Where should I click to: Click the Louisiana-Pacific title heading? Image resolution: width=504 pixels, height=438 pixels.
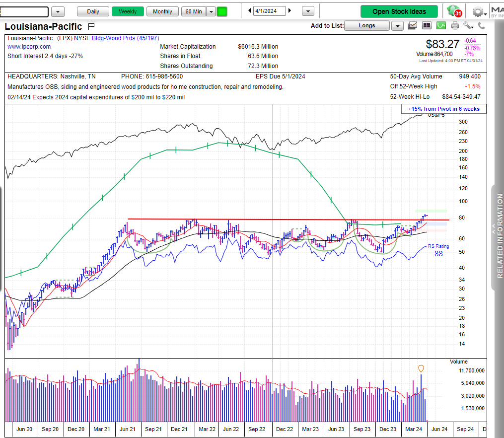(x=43, y=26)
